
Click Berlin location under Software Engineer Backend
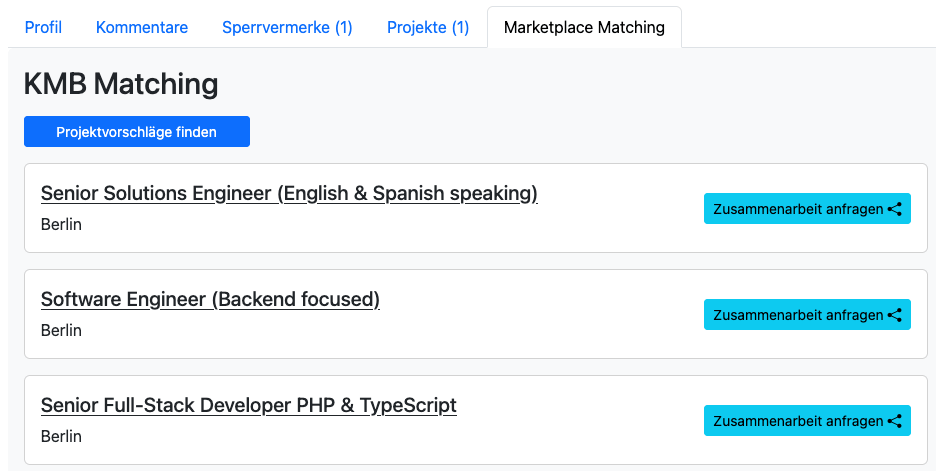coord(61,331)
